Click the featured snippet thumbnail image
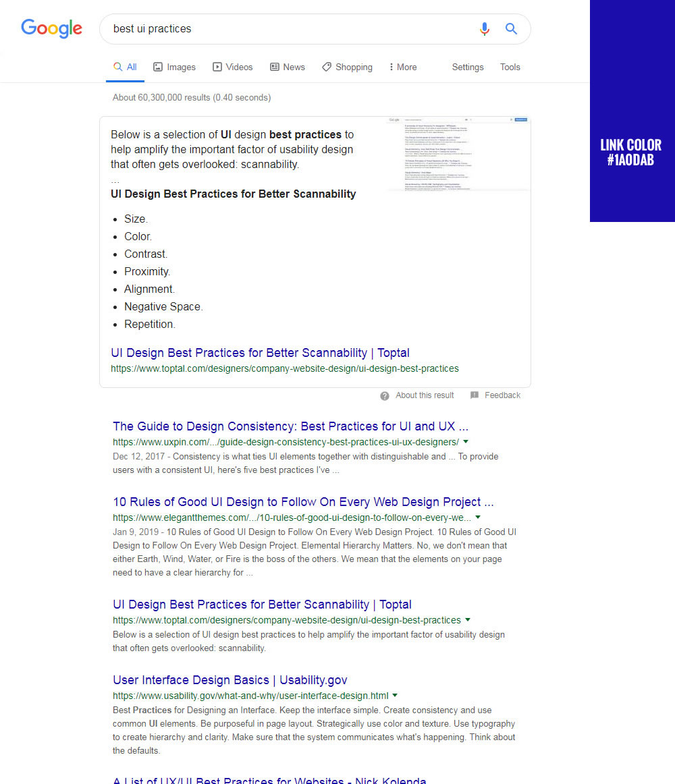The height and width of the screenshot is (784, 675). (458, 154)
